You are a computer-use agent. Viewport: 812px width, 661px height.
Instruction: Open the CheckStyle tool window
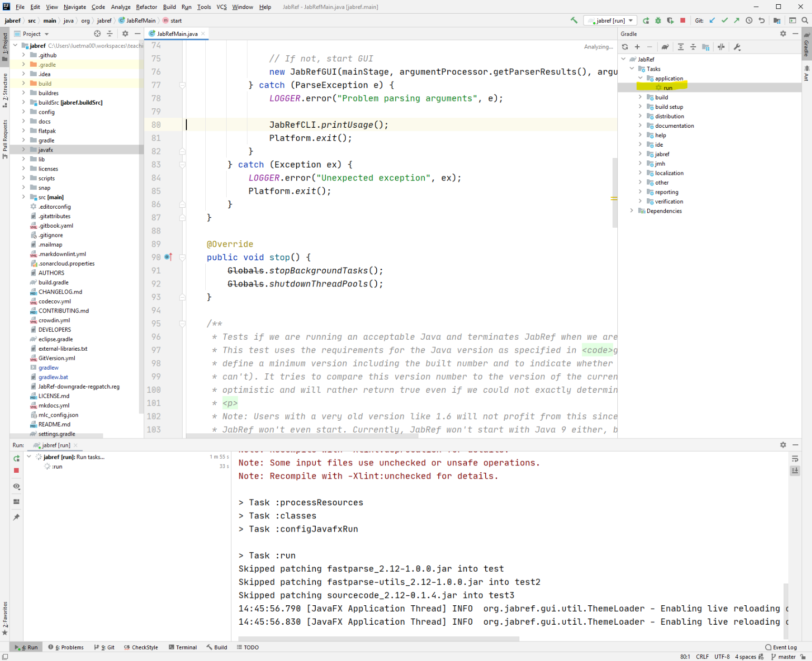click(x=141, y=647)
